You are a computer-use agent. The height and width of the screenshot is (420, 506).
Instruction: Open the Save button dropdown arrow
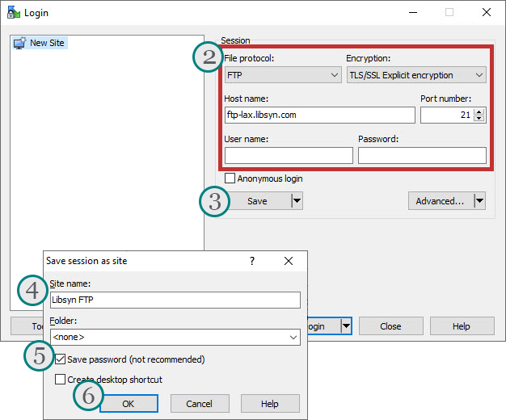pos(297,201)
